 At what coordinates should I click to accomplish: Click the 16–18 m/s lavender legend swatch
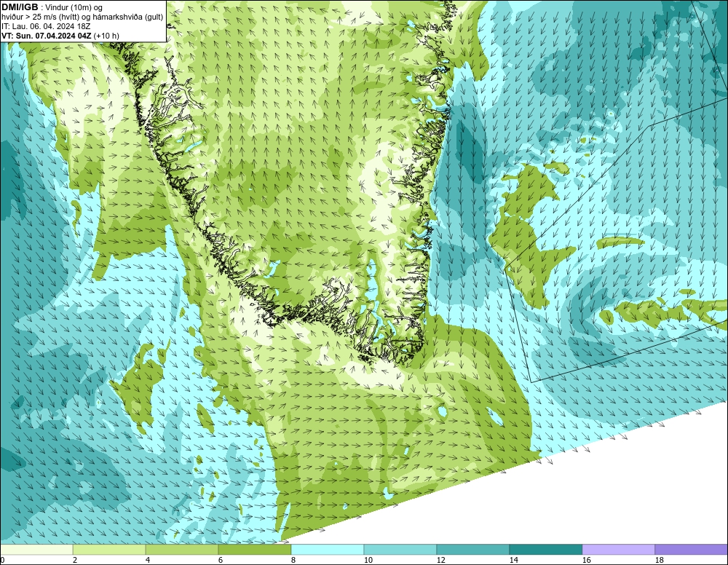[618, 550]
